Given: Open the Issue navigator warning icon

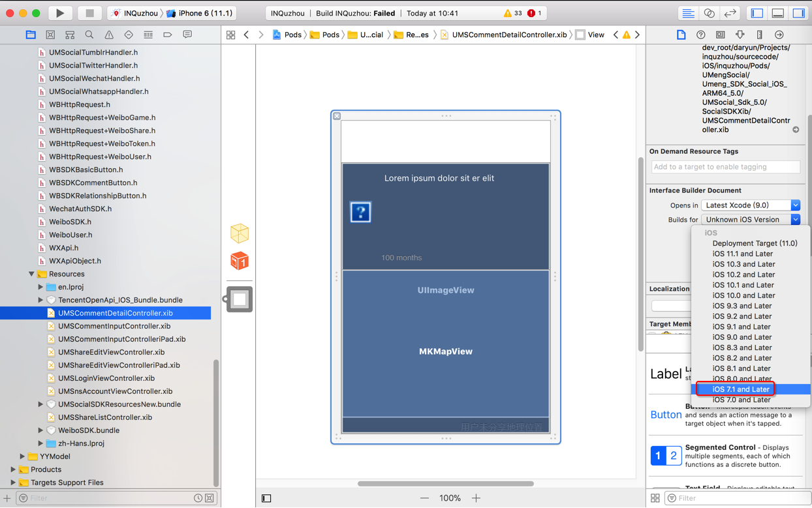Looking at the screenshot, I should pyautogui.click(x=109, y=35).
